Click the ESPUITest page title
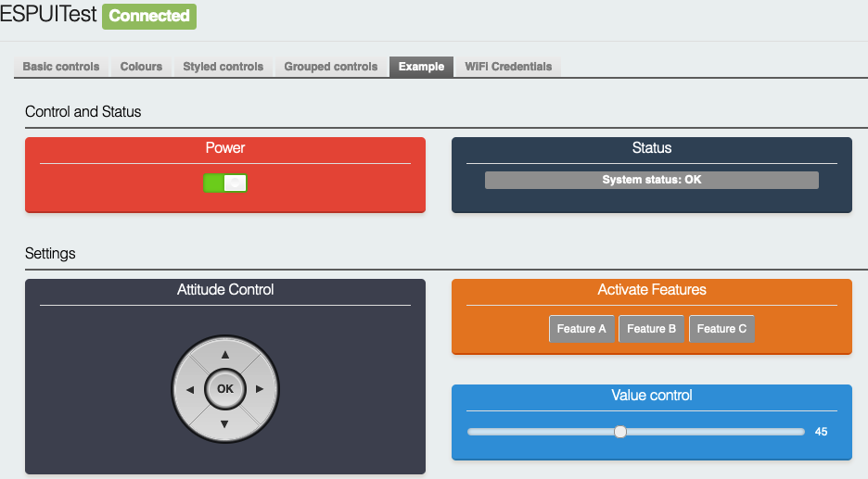868x479 pixels. pyautogui.click(x=48, y=16)
